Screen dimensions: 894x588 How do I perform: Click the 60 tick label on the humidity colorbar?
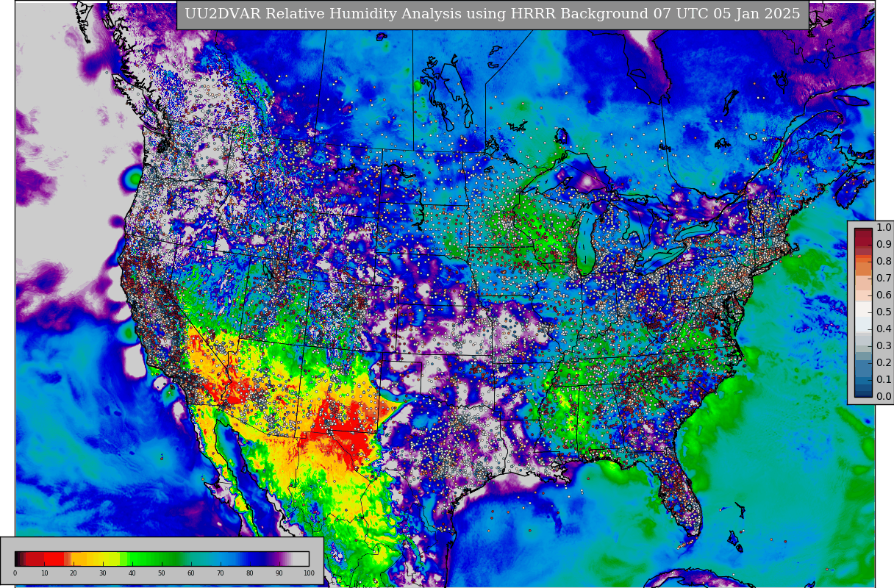(x=191, y=573)
